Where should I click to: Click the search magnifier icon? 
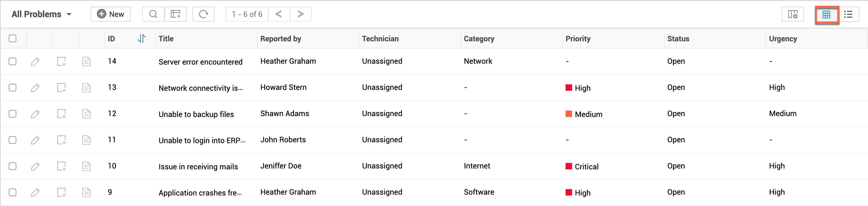pos(153,14)
